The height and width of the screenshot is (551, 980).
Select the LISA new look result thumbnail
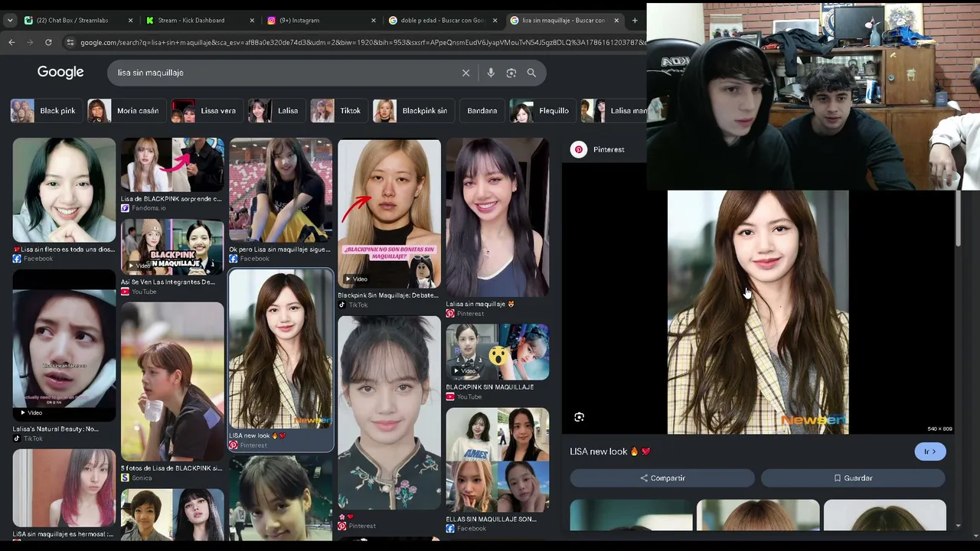(x=281, y=350)
